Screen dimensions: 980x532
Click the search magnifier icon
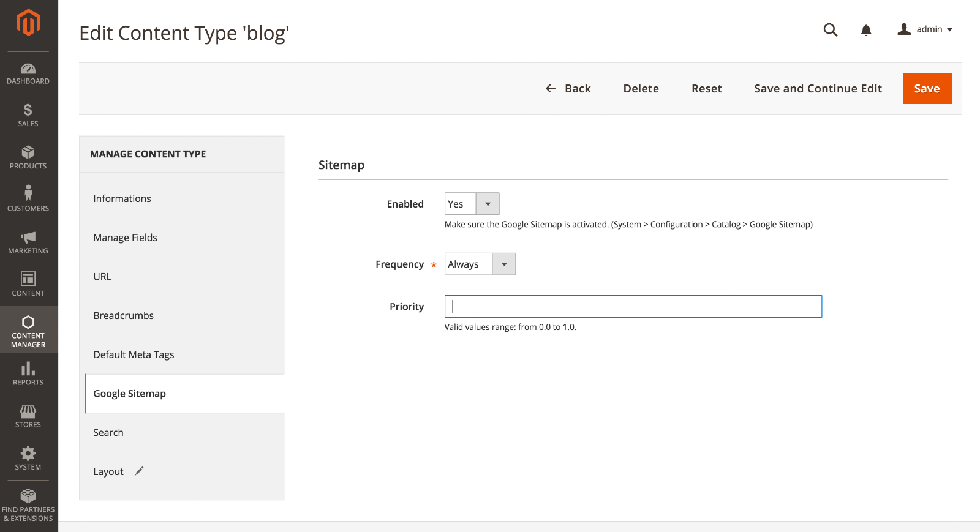tap(831, 30)
